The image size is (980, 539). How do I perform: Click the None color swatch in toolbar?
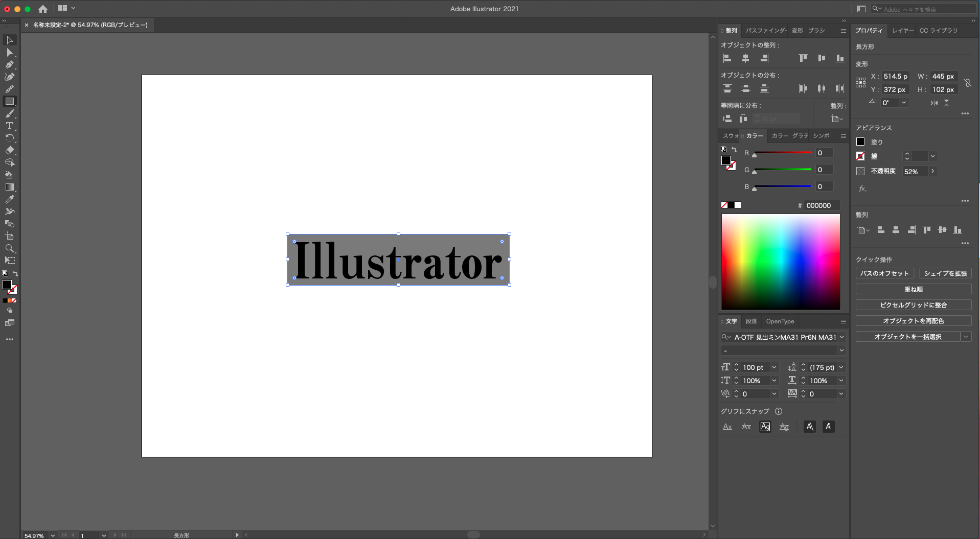coord(14,300)
